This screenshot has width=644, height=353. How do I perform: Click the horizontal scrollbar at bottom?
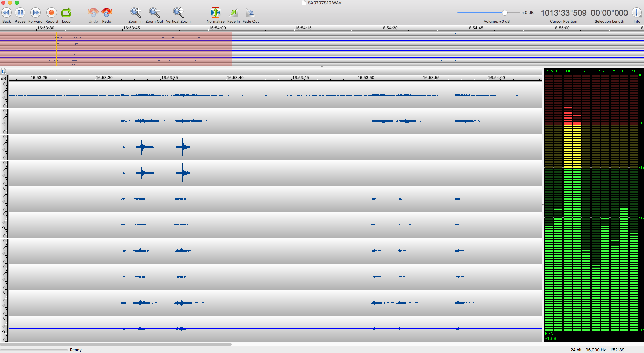click(116, 344)
